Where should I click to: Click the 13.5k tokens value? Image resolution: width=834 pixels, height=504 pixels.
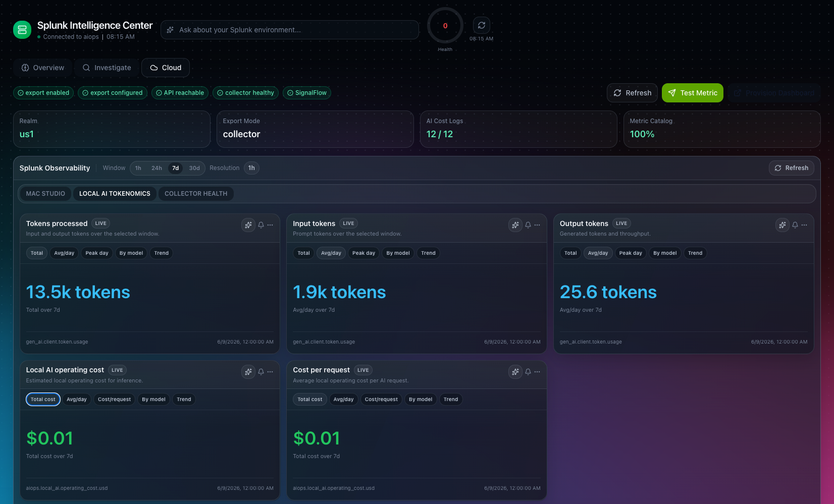[78, 292]
